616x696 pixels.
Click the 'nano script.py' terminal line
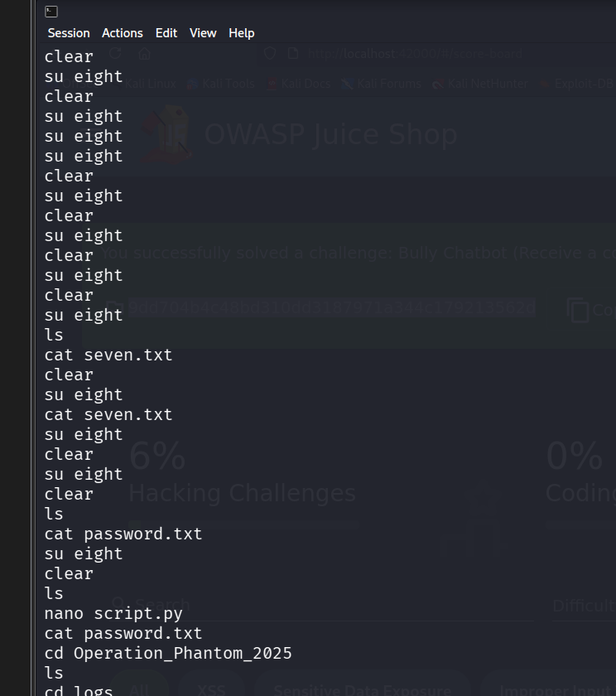113,614
